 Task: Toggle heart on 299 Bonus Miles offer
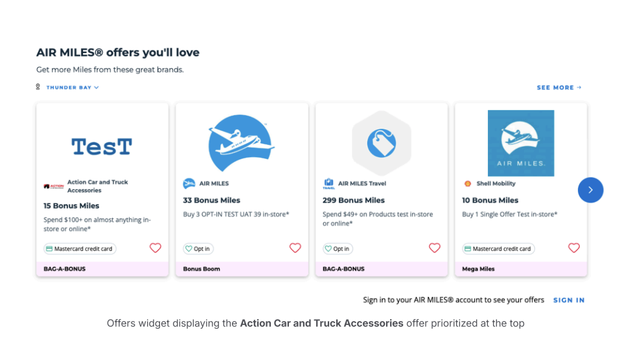435,248
